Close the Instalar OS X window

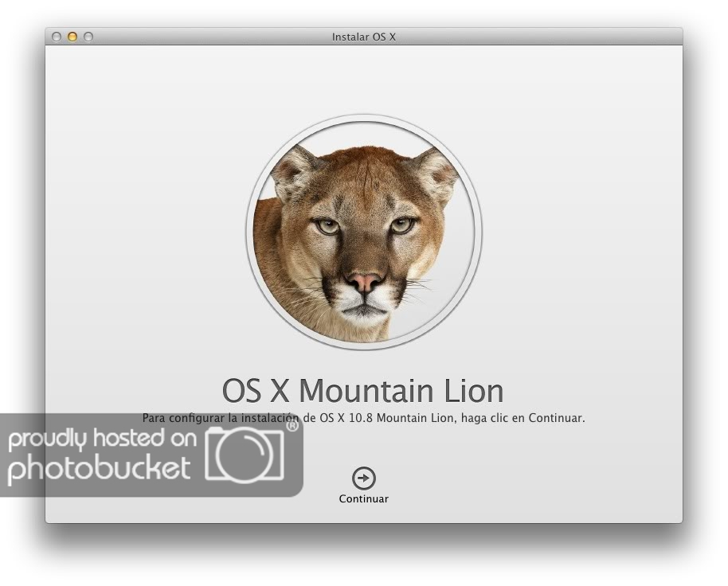point(57,37)
